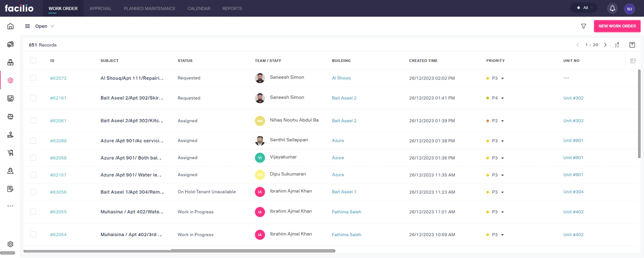Open the Fathima Saleh building link for #62055
644x258 pixels.
click(346, 212)
